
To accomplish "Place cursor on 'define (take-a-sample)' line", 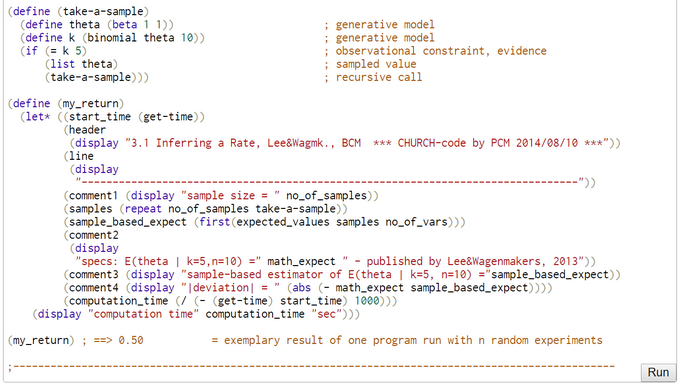I will pos(78,11).
